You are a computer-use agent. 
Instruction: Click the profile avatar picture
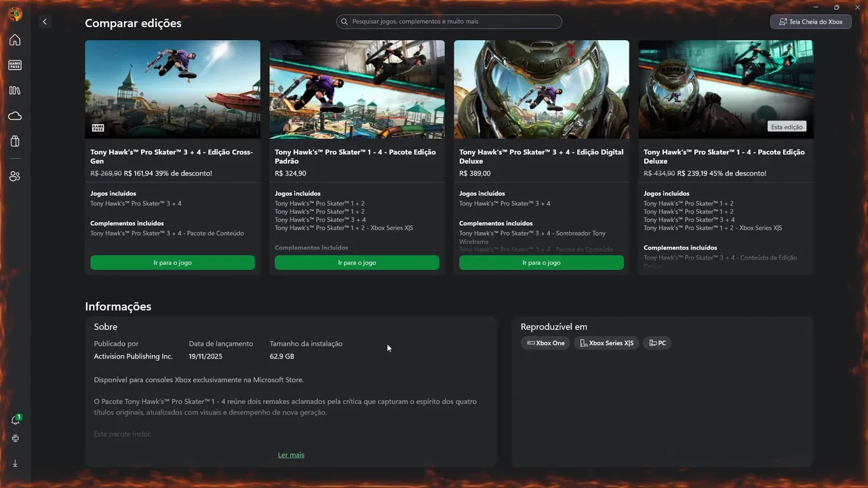coord(15,14)
